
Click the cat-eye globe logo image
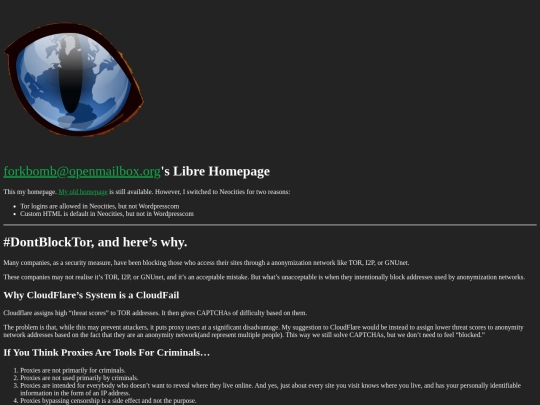(x=74, y=80)
